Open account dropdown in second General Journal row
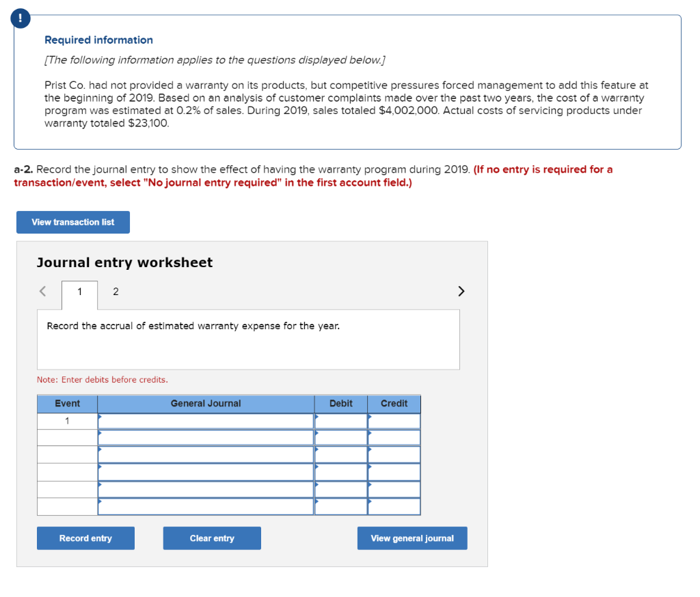The image size is (700, 597). (x=206, y=438)
